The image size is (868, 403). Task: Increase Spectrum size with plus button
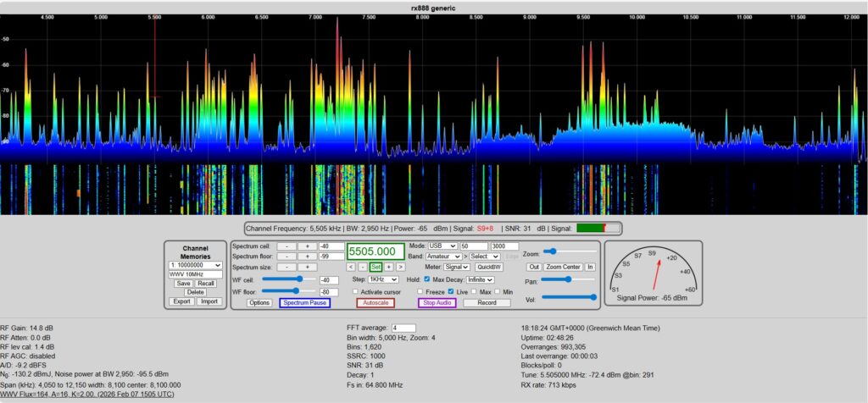(x=307, y=268)
